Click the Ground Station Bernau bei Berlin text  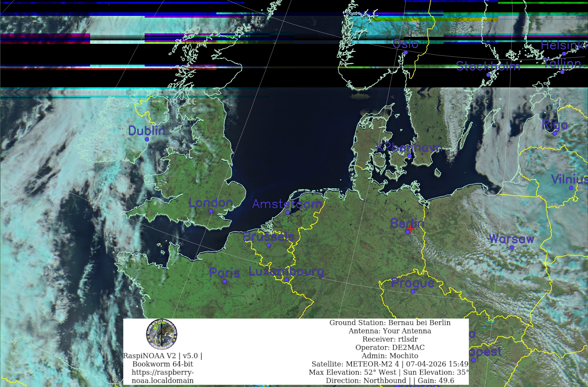pyautogui.click(x=390, y=322)
